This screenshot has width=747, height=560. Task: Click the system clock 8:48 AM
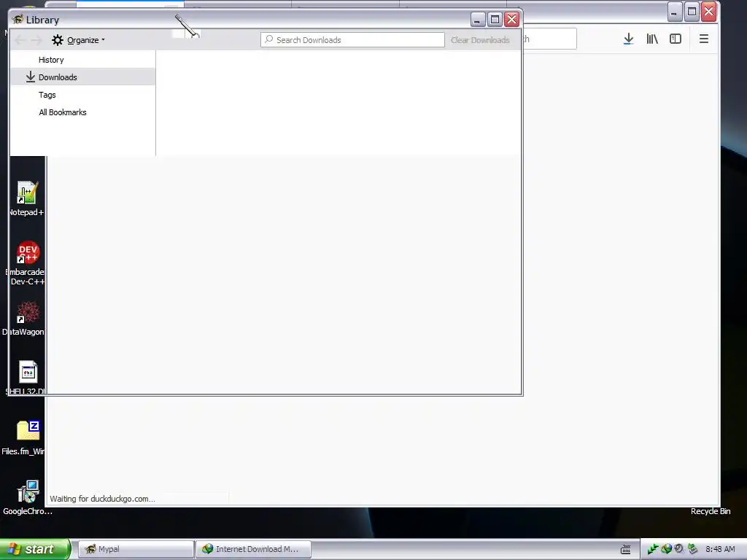point(720,549)
